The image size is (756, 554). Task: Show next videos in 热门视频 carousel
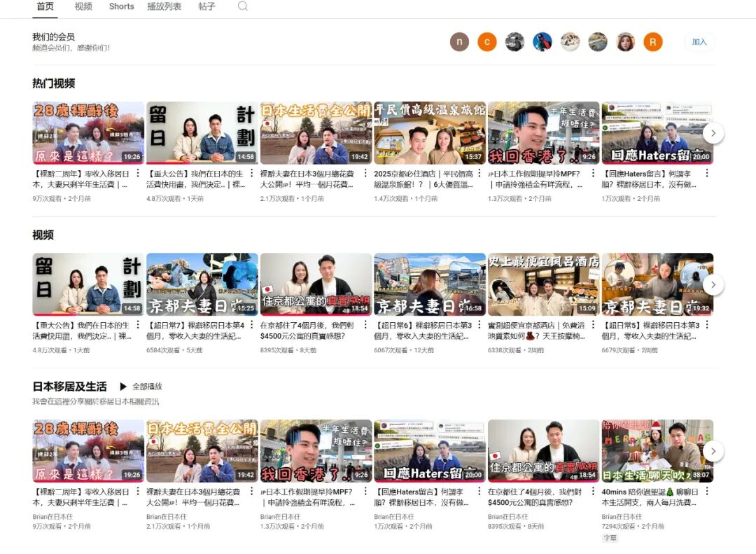[713, 133]
